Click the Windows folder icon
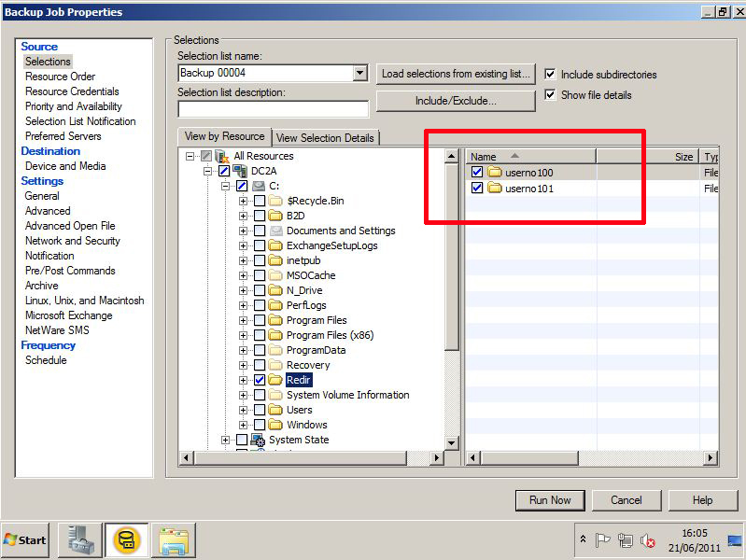Viewport: 746px width, 560px height. click(275, 425)
